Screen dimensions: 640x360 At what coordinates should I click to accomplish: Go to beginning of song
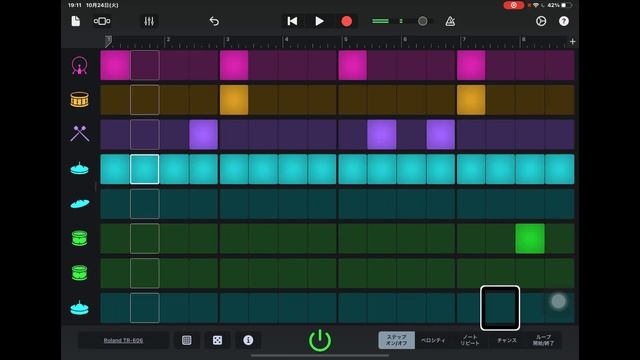click(292, 21)
